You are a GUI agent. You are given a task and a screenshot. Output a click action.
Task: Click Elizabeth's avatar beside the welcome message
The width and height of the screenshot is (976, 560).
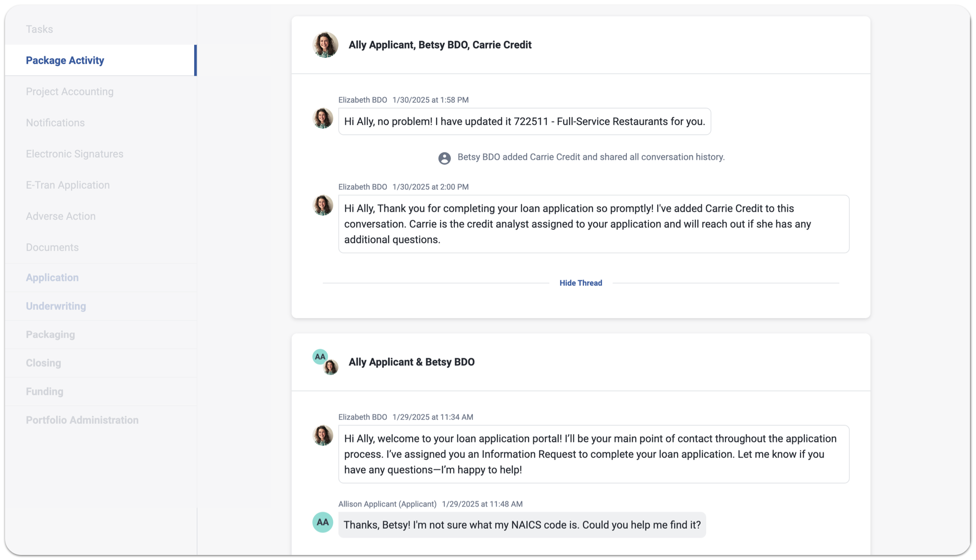point(322,435)
